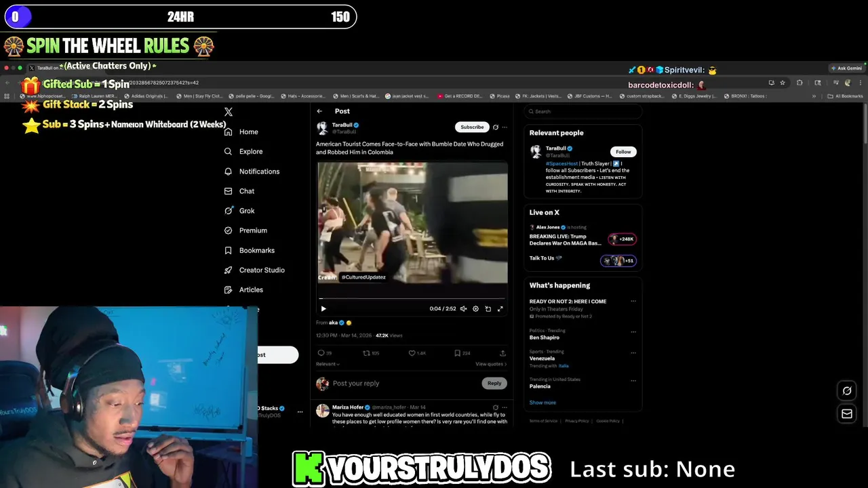
Task: Click Grok icon next to Subscribe
Action: [496, 127]
